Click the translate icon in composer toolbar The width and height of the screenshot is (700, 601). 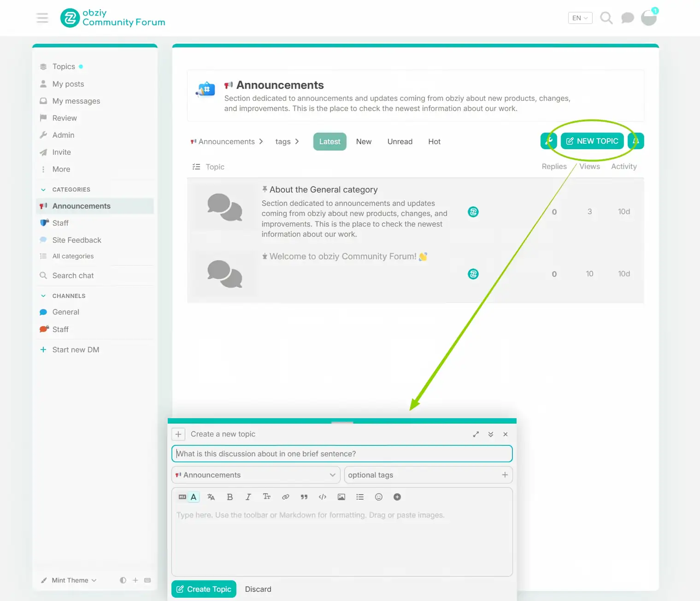tap(211, 497)
